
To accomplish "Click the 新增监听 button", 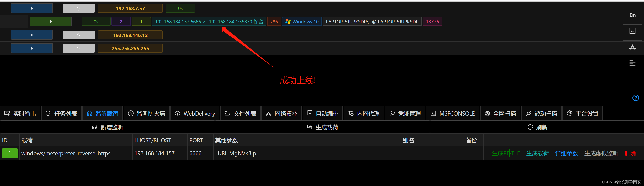I will click(x=107, y=127).
